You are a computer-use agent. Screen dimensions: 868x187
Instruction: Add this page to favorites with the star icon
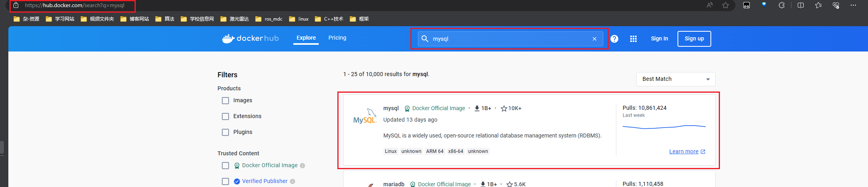(x=726, y=5)
